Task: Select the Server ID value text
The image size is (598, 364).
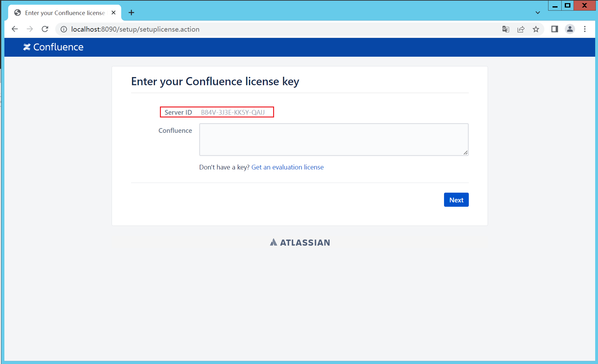Action: 233,112
